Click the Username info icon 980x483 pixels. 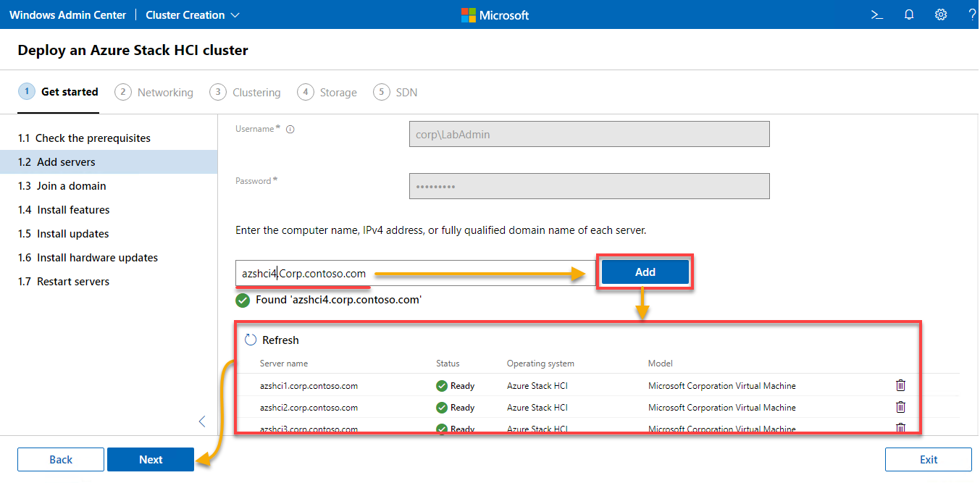click(x=290, y=130)
